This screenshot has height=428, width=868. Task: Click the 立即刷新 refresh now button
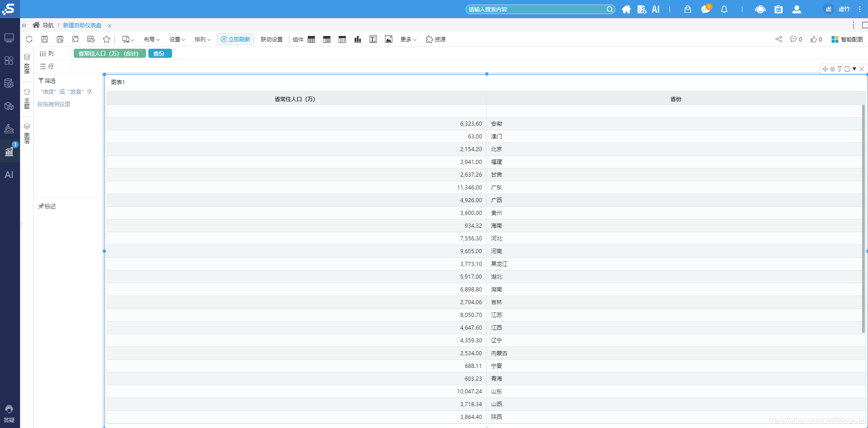point(235,40)
